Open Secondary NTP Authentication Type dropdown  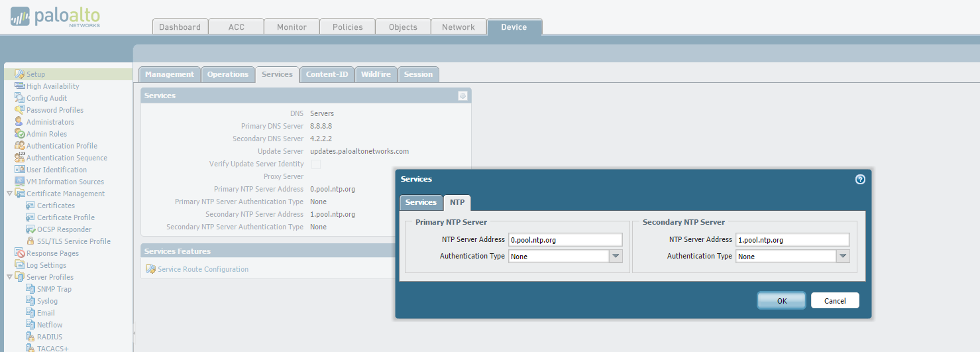(x=843, y=256)
